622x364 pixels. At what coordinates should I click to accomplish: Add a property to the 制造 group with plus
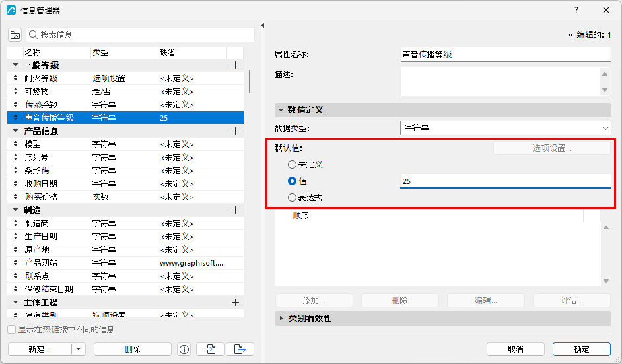(235, 210)
